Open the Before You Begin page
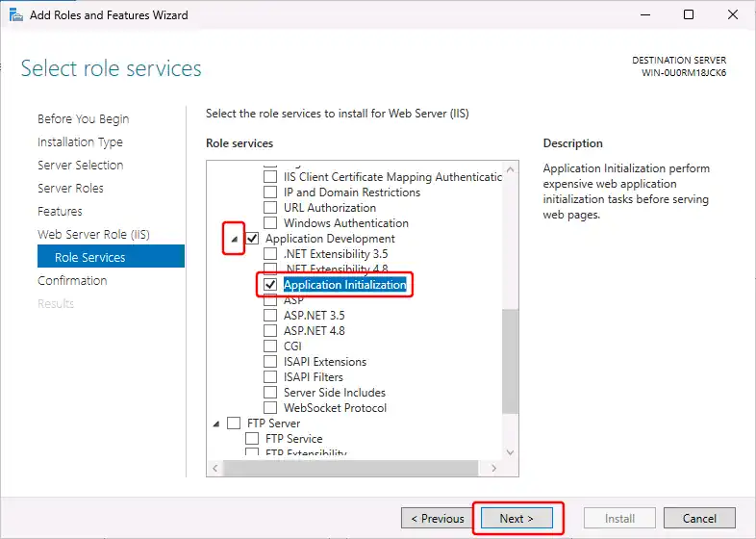This screenshot has height=539, width=756. point(83,119)
